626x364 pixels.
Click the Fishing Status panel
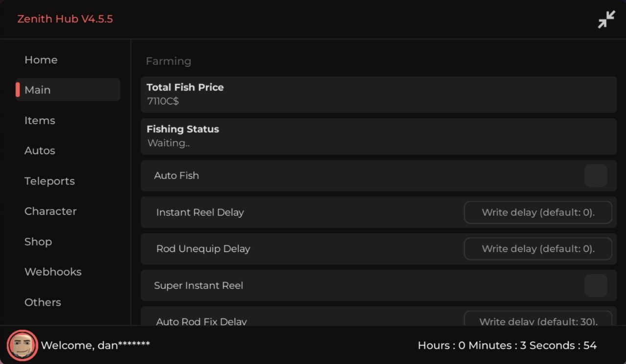[x=379, y=136]
